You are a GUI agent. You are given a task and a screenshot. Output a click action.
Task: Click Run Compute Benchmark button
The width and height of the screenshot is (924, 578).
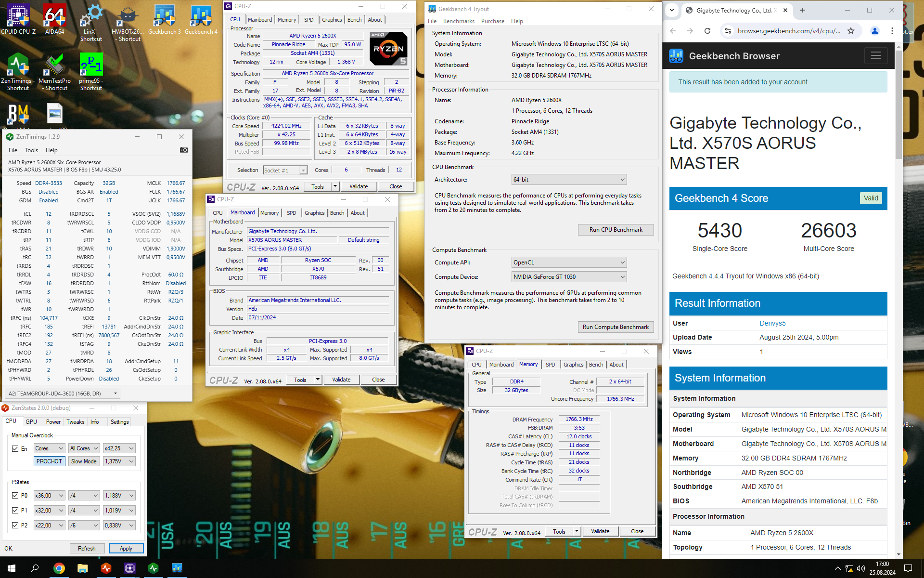616,327
